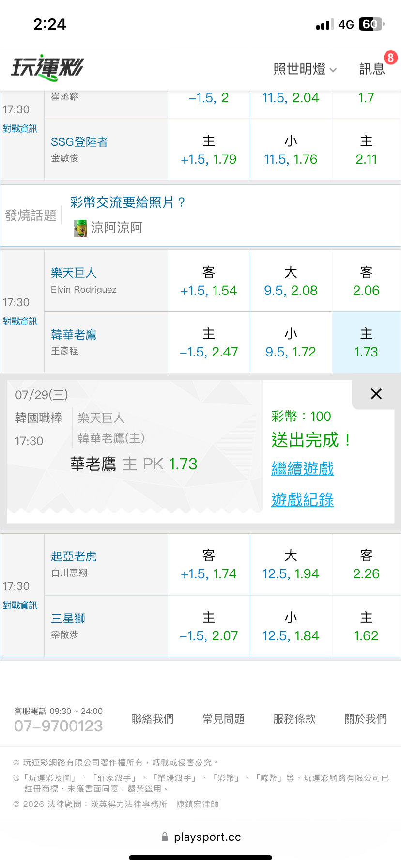Select 三星獅 主 1.62 odds cell
401x868 pixels.
[x=366, y=626]
